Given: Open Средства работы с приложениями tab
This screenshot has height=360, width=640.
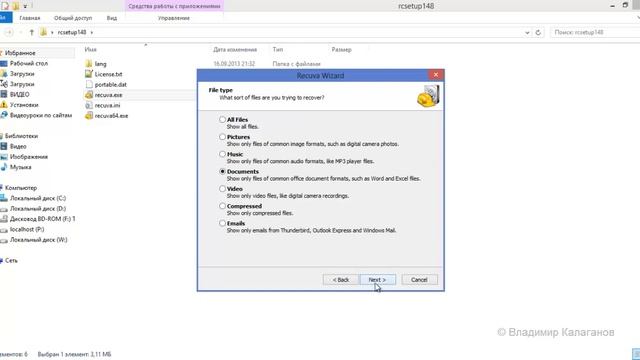Looking at the screenshot, I should 174,6.
